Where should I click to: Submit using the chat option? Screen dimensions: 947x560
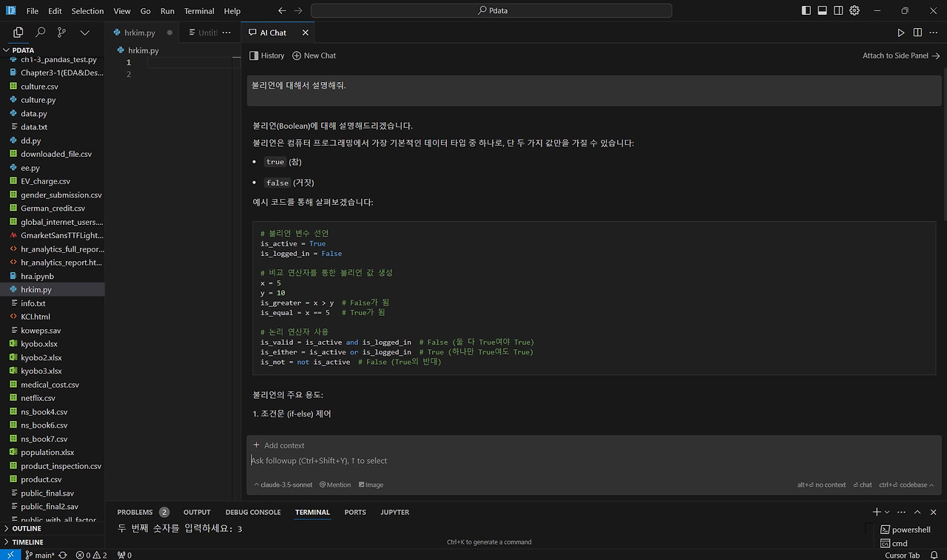[x=863, y=485]
